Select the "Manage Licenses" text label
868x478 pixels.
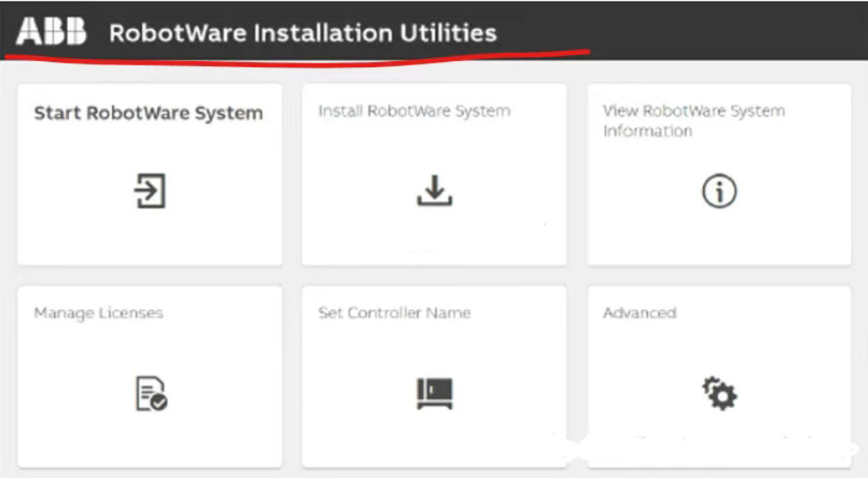point(98,313)
